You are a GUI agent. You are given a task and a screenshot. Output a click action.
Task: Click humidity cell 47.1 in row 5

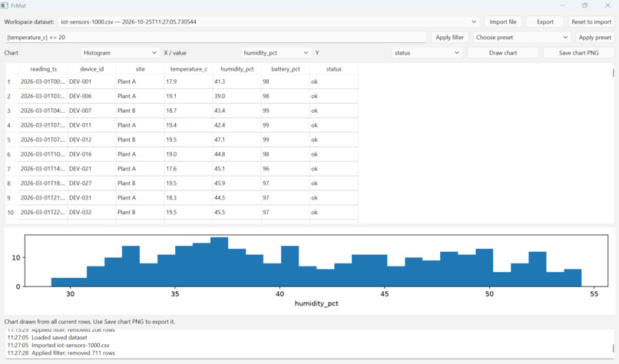tap(237, 140)
